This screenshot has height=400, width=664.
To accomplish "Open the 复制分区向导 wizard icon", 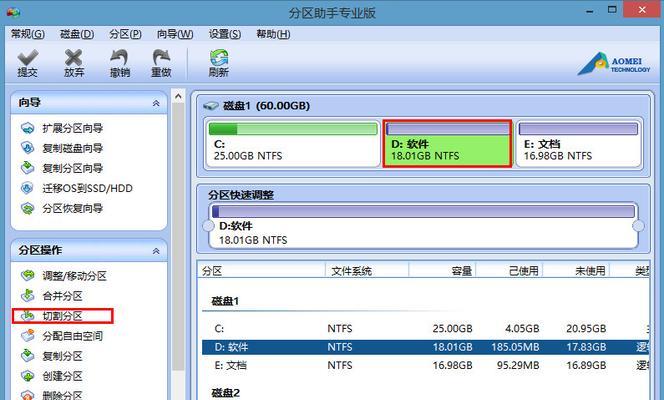I will coord(28,168).
